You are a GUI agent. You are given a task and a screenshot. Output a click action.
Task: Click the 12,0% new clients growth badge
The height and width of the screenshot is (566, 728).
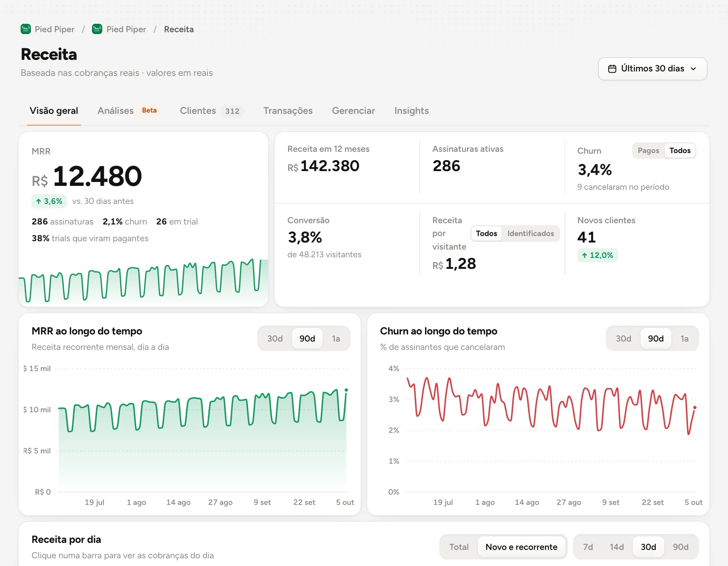597,255
